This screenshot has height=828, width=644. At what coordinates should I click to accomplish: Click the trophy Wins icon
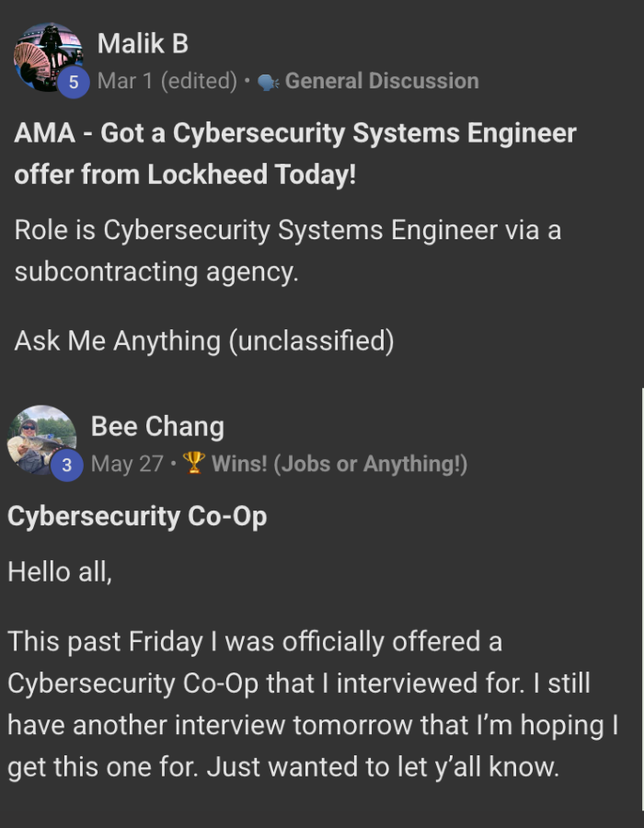pos(193,464)
